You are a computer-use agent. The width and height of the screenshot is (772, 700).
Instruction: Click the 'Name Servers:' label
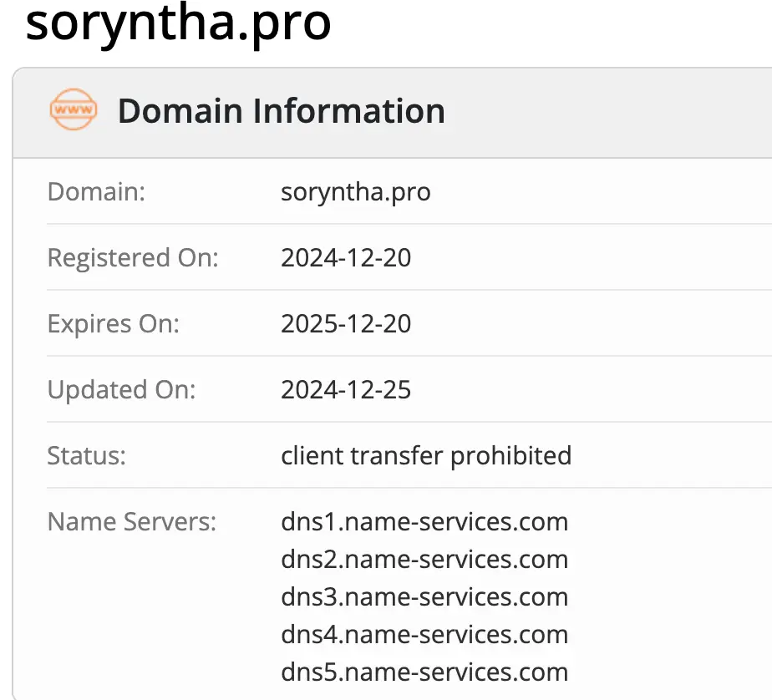(x=131, y=522)
